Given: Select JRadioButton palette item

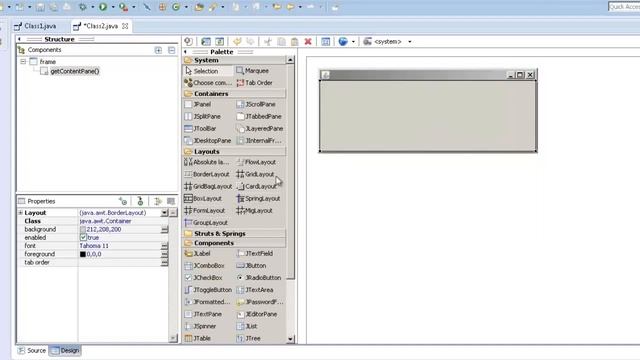Looking at the screenshot, I should (x=259, y=278).
